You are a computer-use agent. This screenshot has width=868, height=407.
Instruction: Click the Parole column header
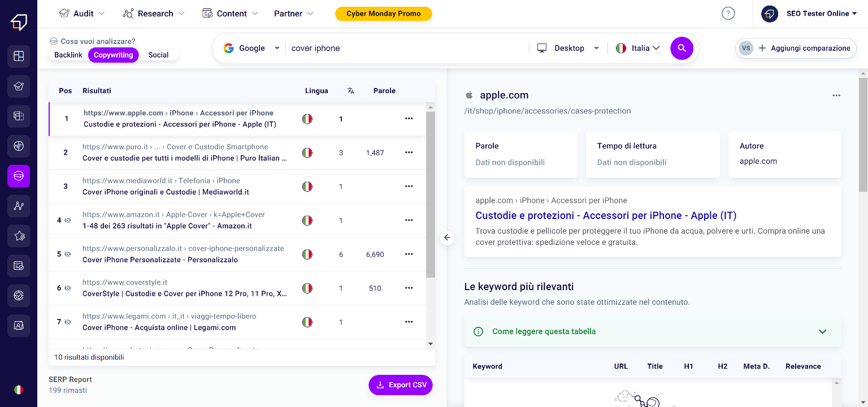[384, 91]
